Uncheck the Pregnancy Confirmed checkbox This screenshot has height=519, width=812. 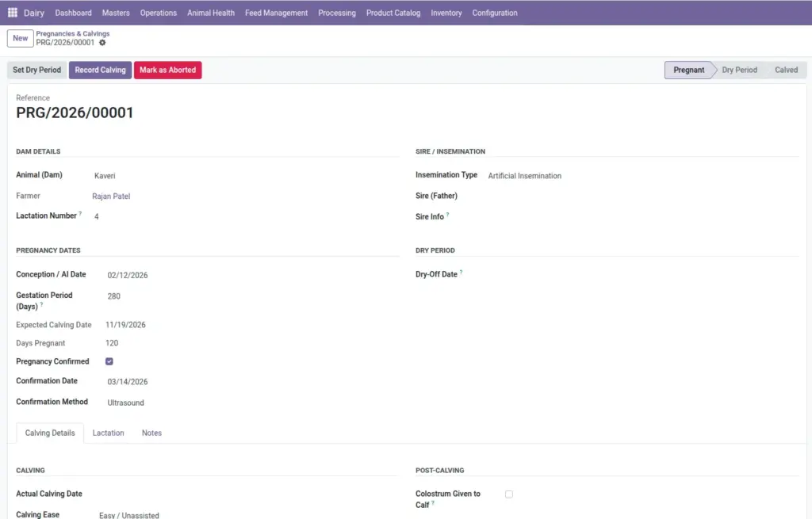[x=109, y=361]
